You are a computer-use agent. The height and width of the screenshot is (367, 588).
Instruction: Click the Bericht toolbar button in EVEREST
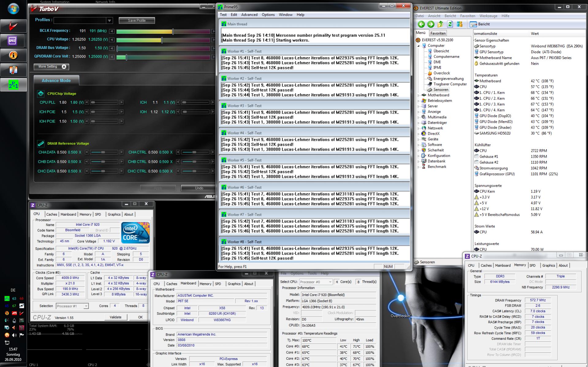[x=480, y=24]
